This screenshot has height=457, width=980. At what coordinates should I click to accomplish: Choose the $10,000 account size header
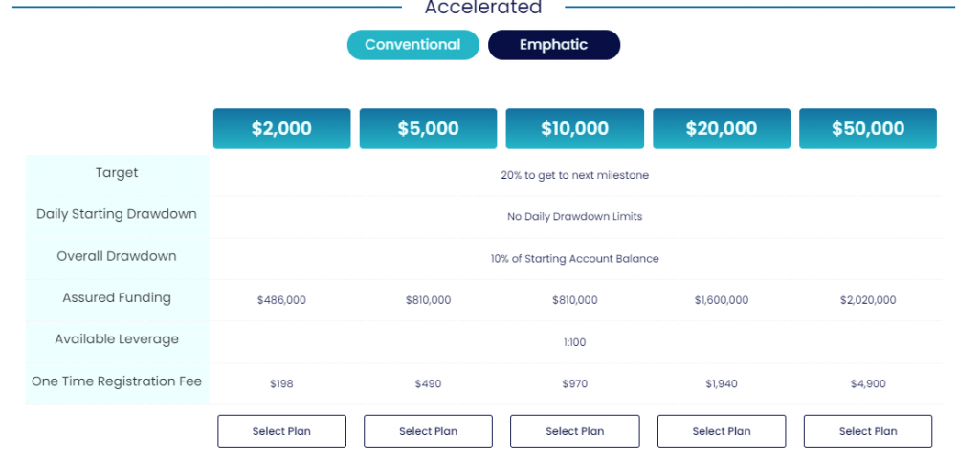pyautogui.click(x=575, y=129)
